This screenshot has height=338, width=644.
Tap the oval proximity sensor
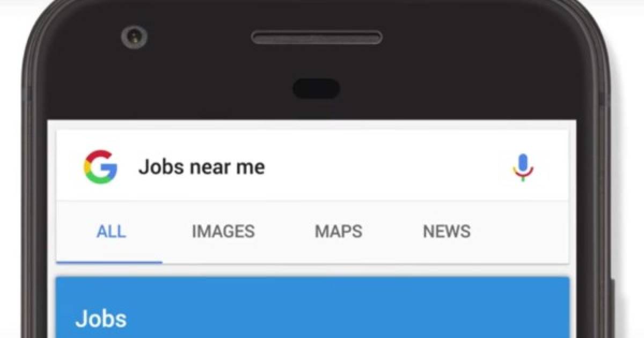pos(316,89)
